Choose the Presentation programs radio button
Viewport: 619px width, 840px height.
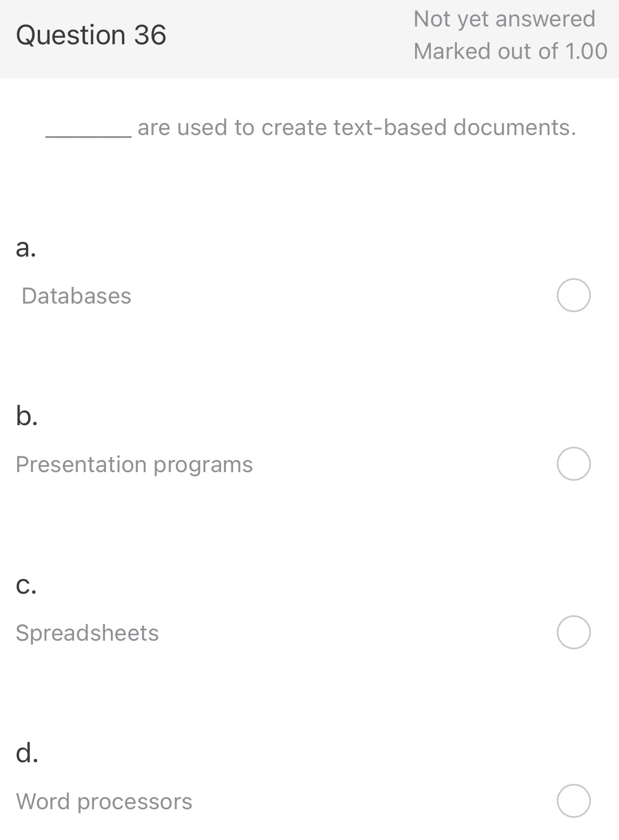[574, 464]
